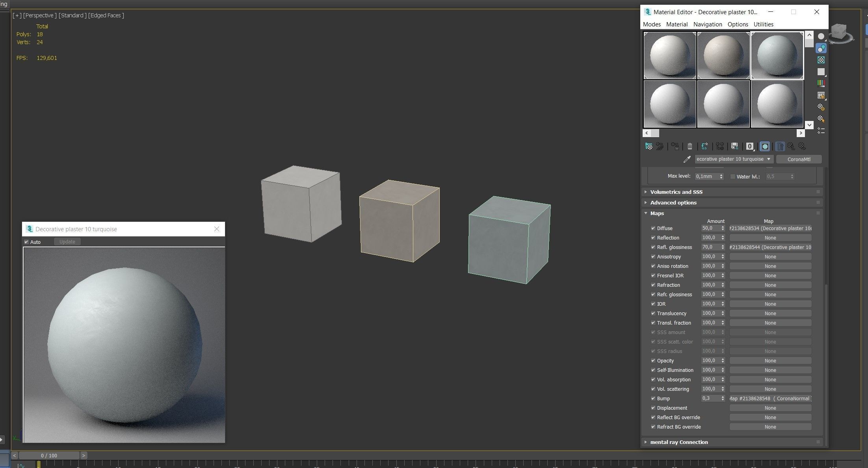Click the CoronaMtl type button
This screenshot has height=468, width=868.
799,159
